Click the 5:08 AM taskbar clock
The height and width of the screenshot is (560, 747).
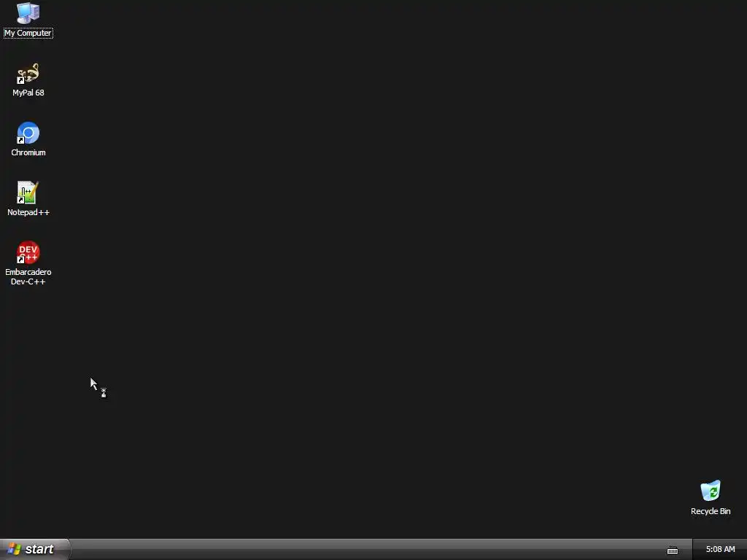click(720, 549)
